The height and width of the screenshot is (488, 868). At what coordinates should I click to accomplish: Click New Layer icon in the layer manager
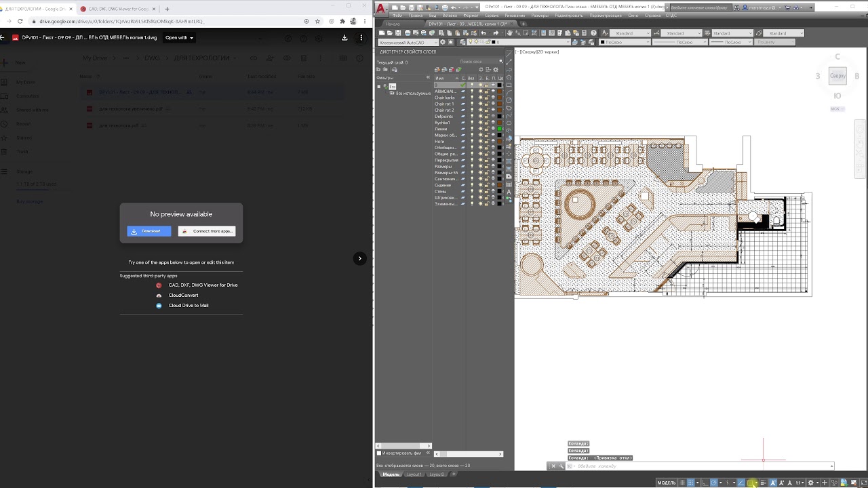click(x=438, y=70)
